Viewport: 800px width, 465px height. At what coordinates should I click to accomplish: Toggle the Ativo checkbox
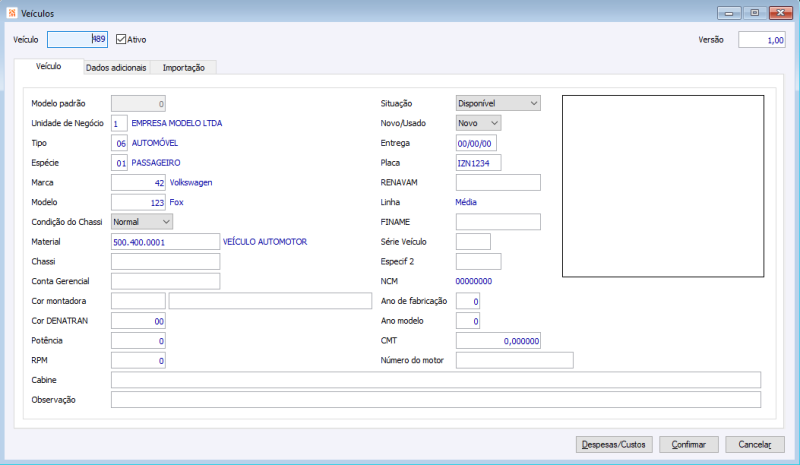121,39
